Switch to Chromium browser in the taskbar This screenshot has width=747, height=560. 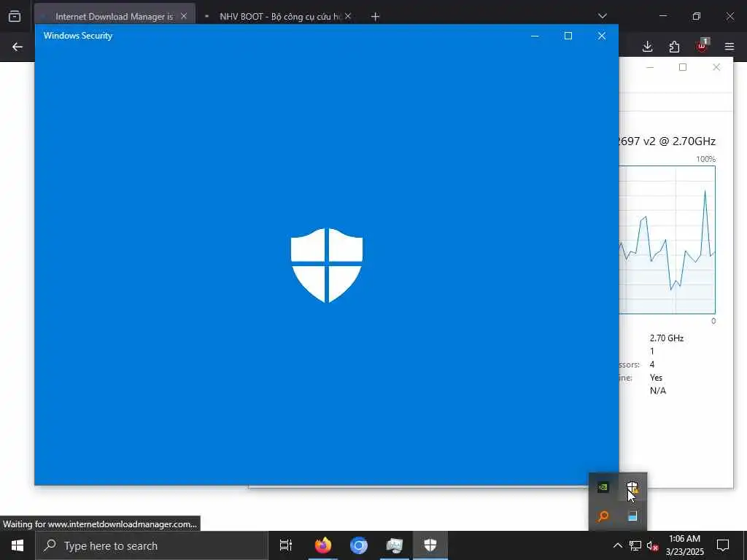point(359,545)
